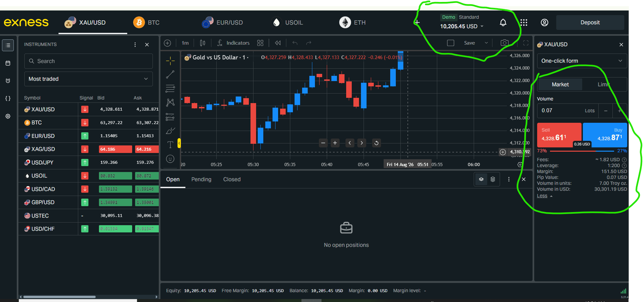
Task: Collapse order details using Less
Action: (x=545, y=196)
